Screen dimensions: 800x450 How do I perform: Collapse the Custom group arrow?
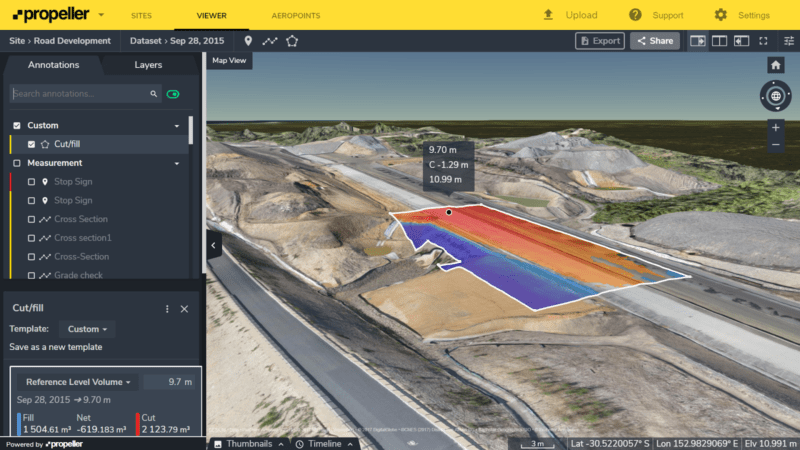coord(177,126)
